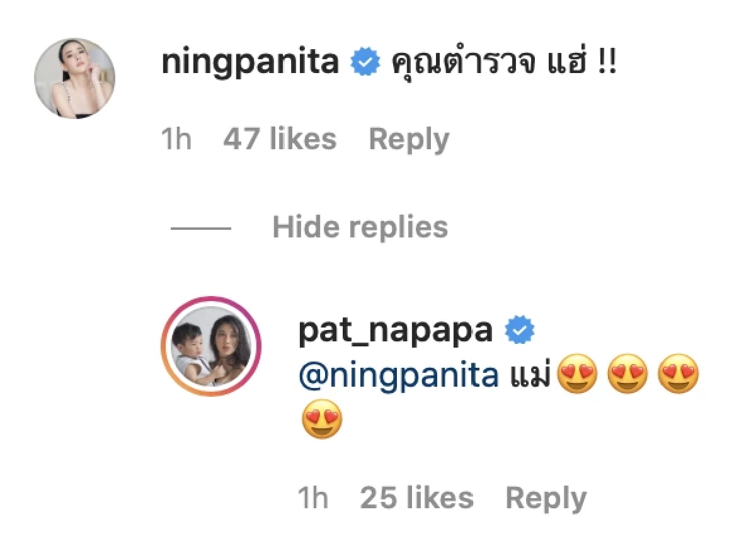Click the 1h timestamp under pat_napapa's reply
756x541 pixels.
pyautogui.click(x=313, y=499)
